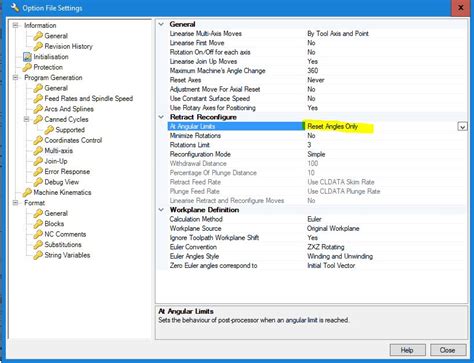This screenshot has width=474, height=363.
Task: Select the Join-Up tree item
Action: [x=56, y=161]
